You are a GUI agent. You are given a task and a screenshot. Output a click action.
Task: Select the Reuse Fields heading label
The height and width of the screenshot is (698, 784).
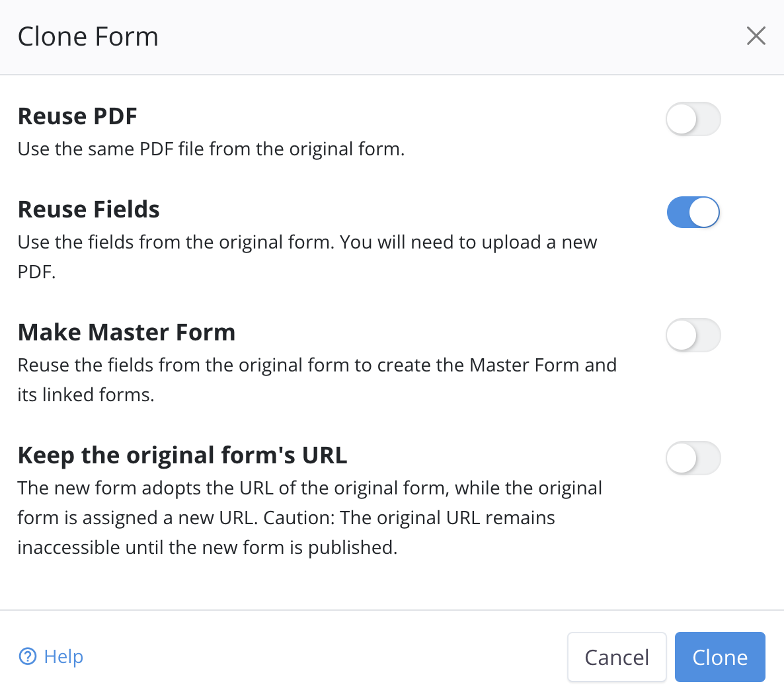click(x=89, y=210)
